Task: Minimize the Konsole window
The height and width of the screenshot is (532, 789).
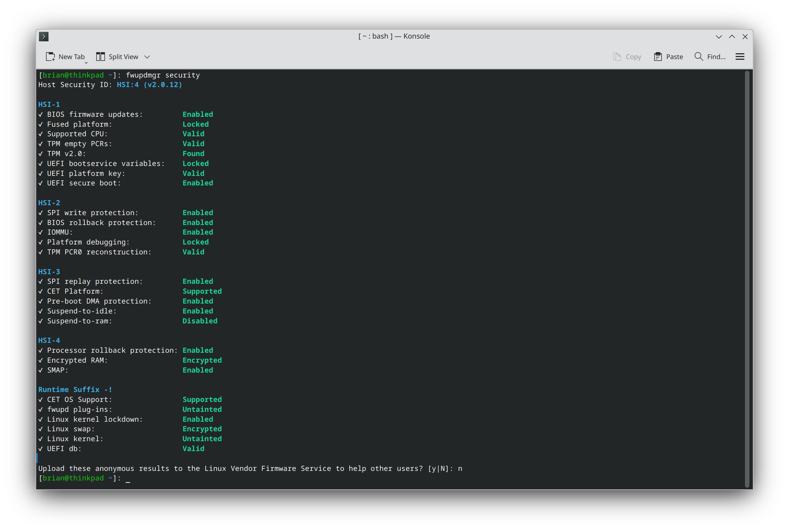Action: [719, 37]
